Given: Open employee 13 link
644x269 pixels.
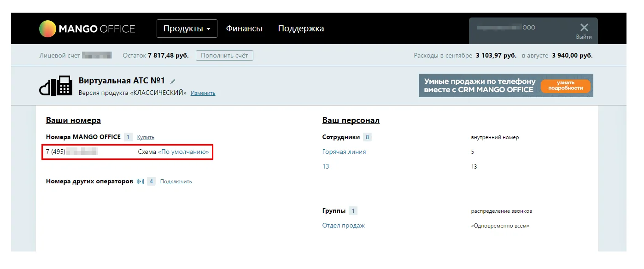Looking at the screenshot, I should [326, 166].
